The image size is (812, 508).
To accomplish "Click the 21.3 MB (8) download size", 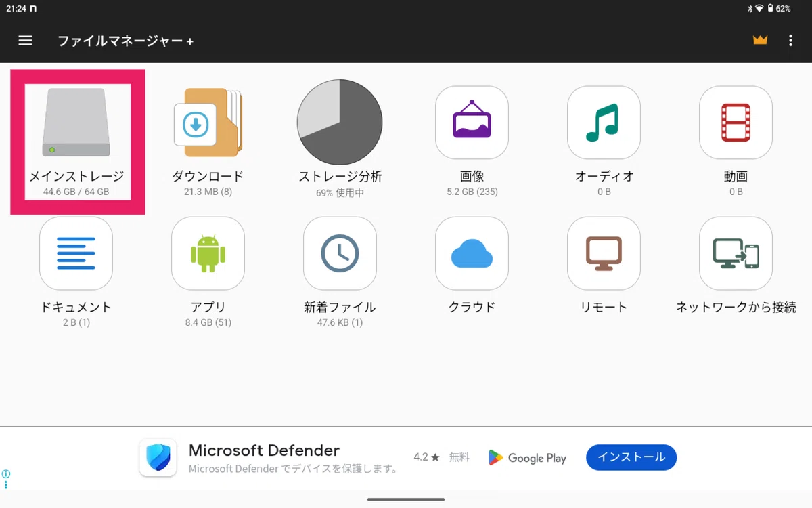I will [x=208, y=192].
